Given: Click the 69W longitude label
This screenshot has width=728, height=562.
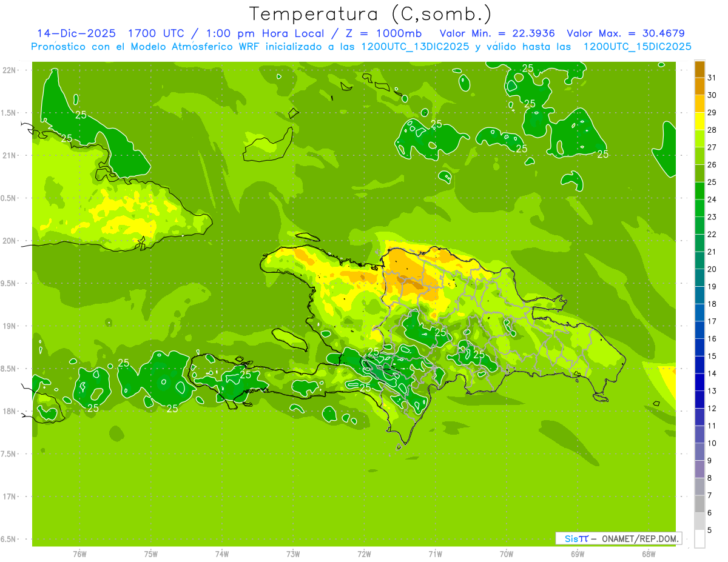Looking at the screenshot, I should [578, 554].
